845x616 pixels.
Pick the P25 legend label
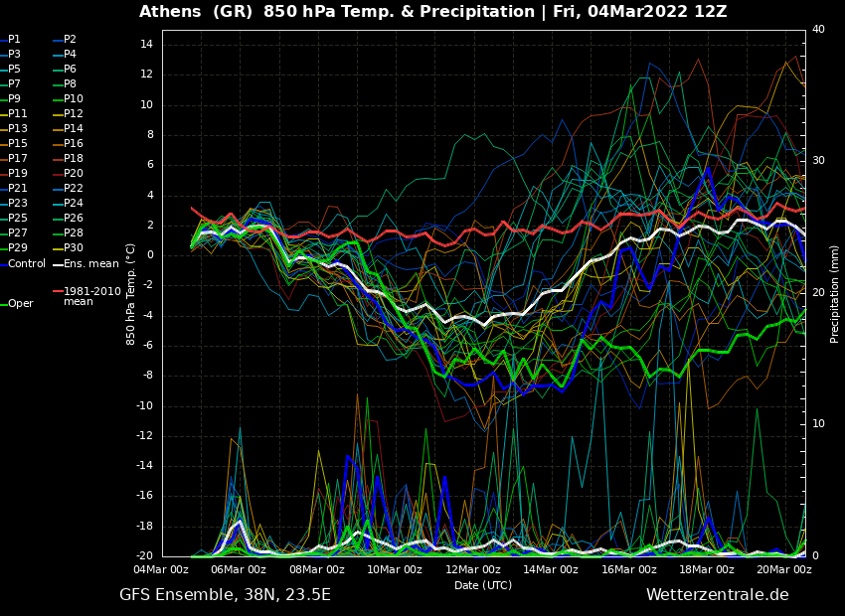(17, 218)
